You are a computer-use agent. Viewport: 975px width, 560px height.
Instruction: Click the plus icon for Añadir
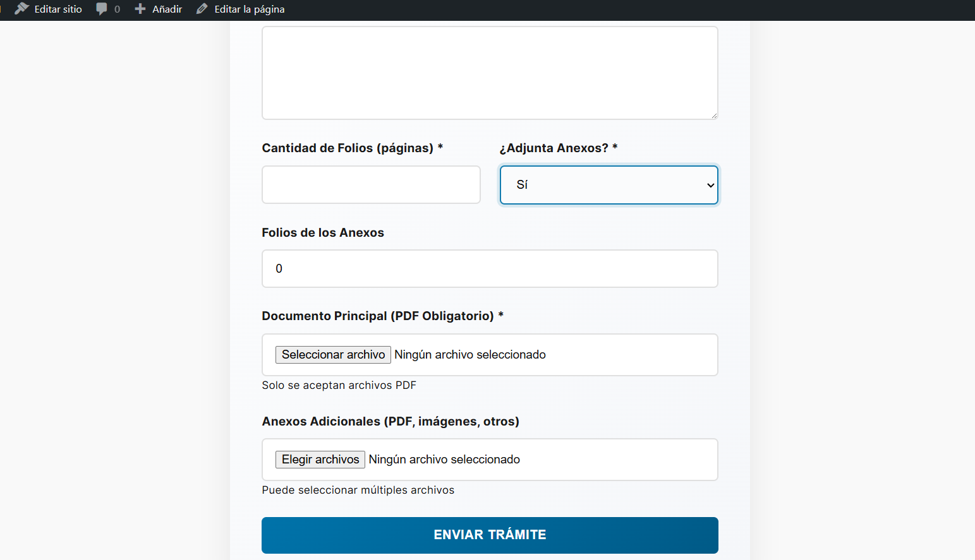[140, 9]
